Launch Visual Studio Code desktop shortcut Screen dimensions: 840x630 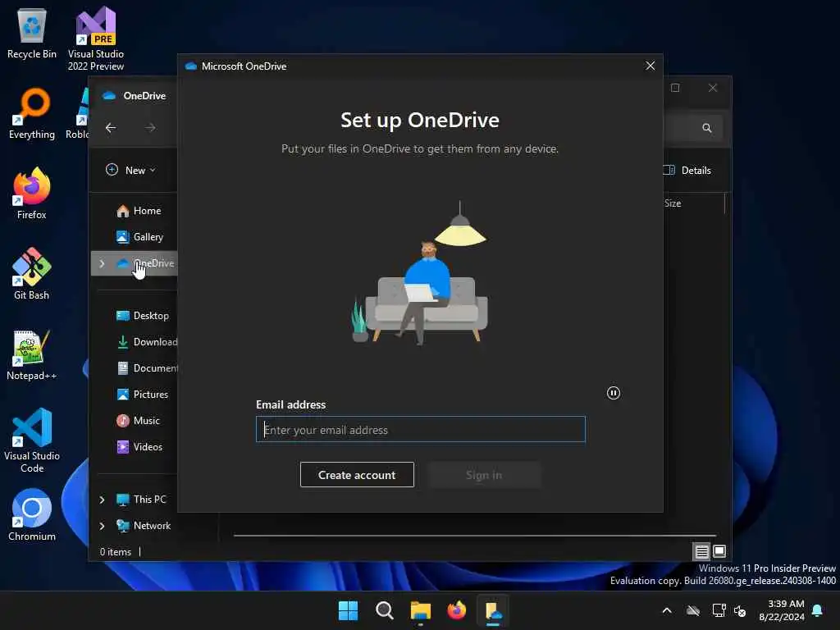coord(32,441)
